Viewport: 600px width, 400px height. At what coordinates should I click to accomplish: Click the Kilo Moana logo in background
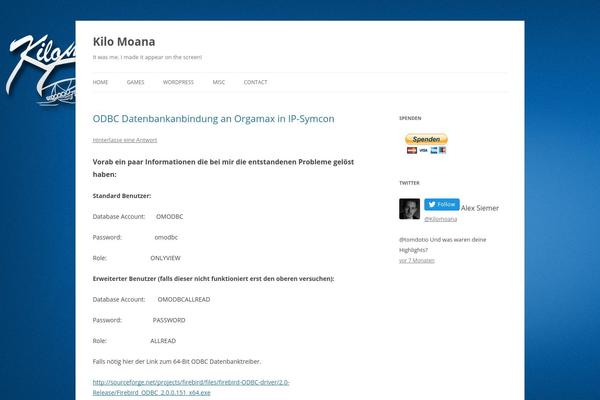coord(40,70)
